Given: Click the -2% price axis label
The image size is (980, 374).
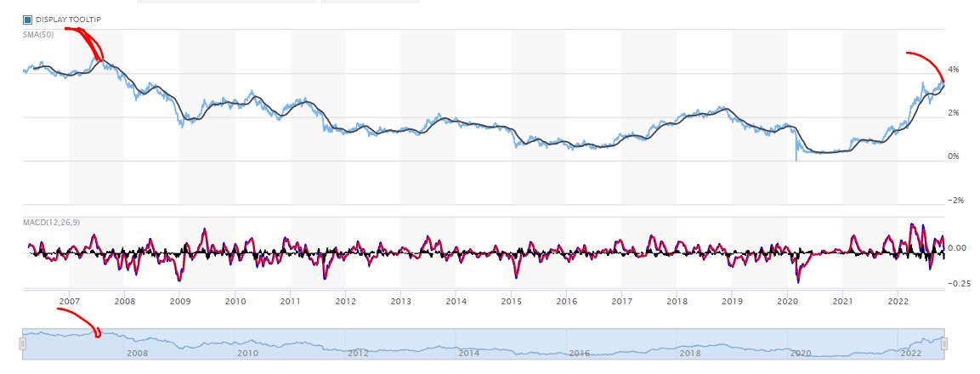Looking at the screenshot, I should click(x=956, y=201).
